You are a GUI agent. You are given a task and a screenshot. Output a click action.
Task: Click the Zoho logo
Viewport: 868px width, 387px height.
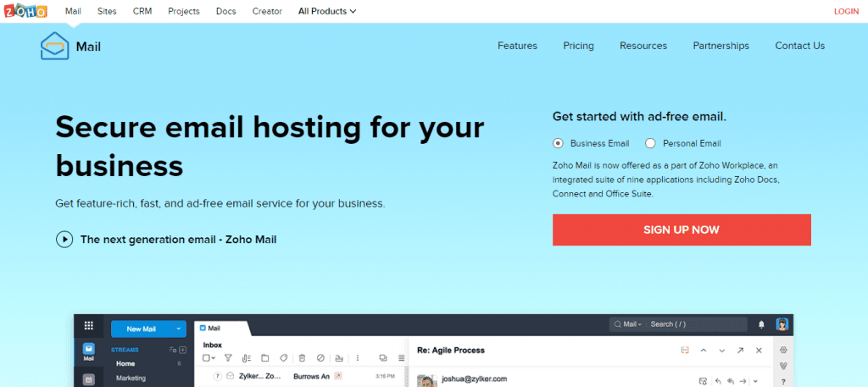coord(25,11)
